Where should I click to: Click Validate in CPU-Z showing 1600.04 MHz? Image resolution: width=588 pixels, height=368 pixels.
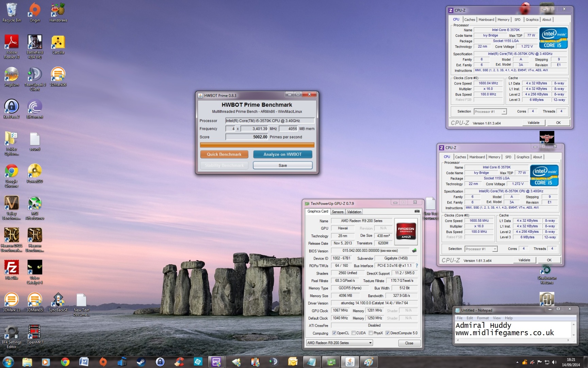(533, 123)
